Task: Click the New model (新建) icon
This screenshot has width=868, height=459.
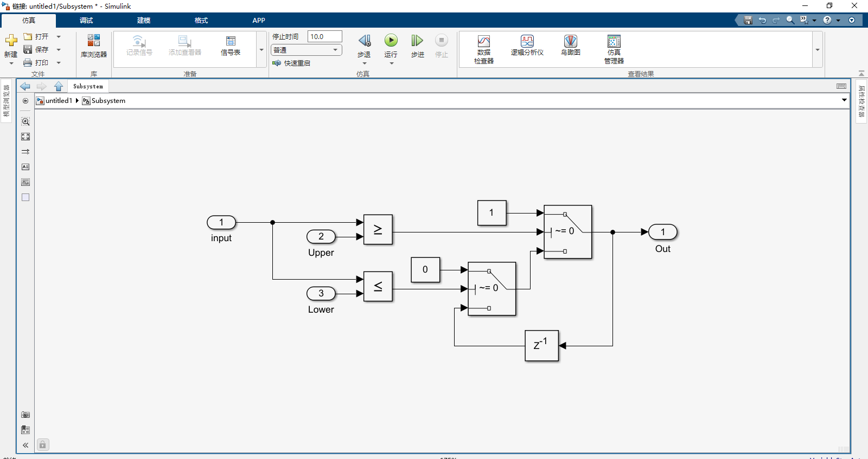Action: (x=11, y=41)
